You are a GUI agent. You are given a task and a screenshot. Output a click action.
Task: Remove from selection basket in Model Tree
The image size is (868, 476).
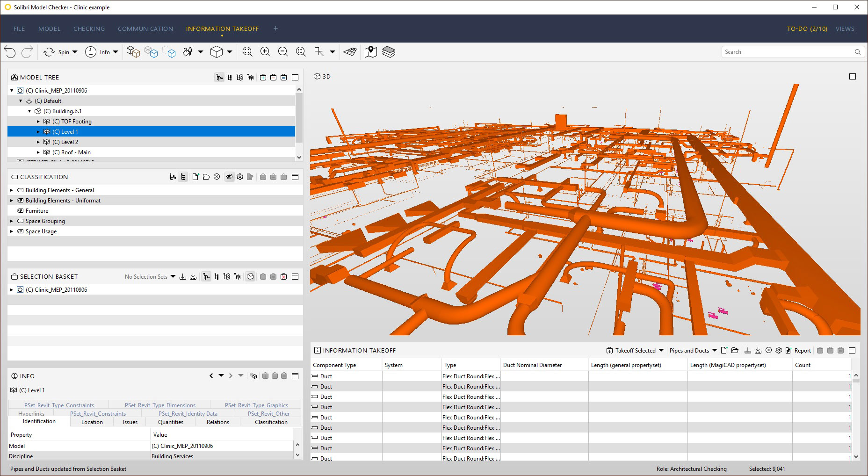pos(273,78)
